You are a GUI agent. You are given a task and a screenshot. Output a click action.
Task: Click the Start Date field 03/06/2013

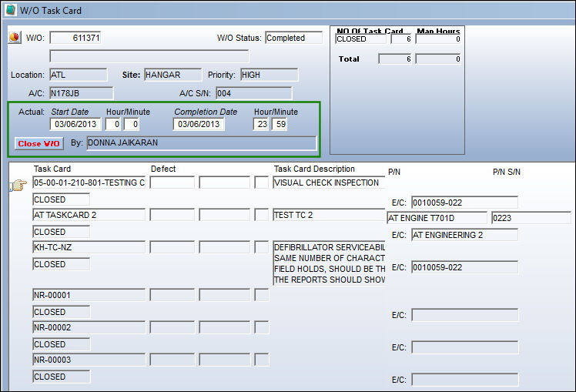pyautogui.click(x=75, y=124)
